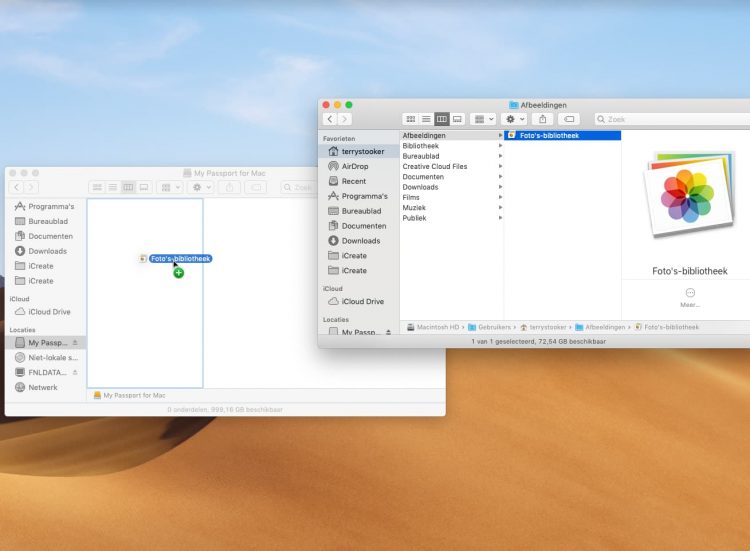Select Creative Cloud Files folder in column
Screen dimensions: 750x551
(x=434, y=166)
